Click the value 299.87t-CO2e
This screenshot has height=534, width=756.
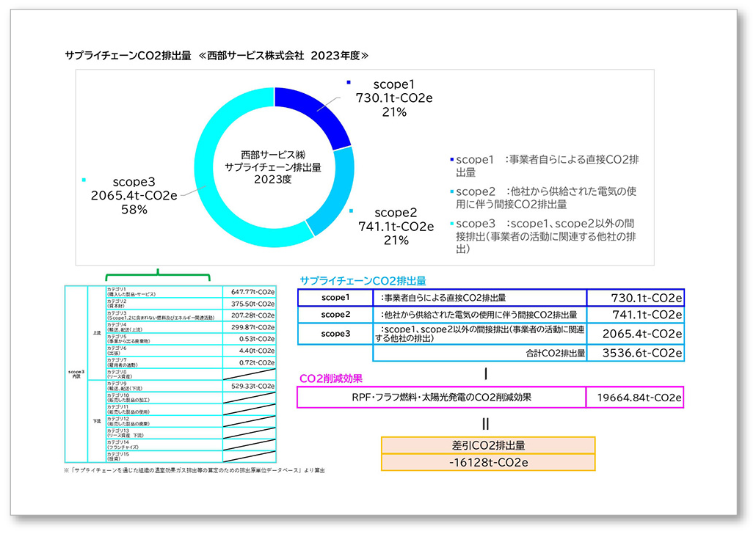252,327
